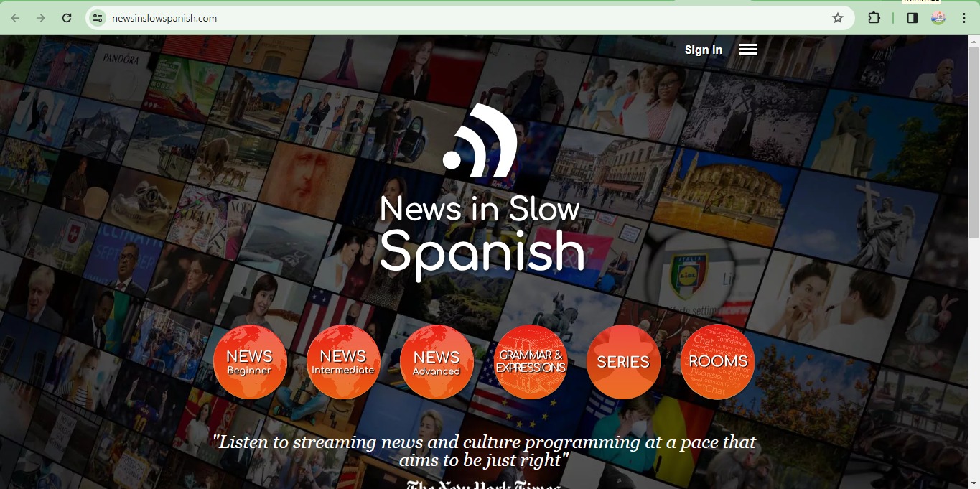Viewport: 980px width, 489px height.
Task: Click the New York Times quote text
Action: (x=484, y=450)
